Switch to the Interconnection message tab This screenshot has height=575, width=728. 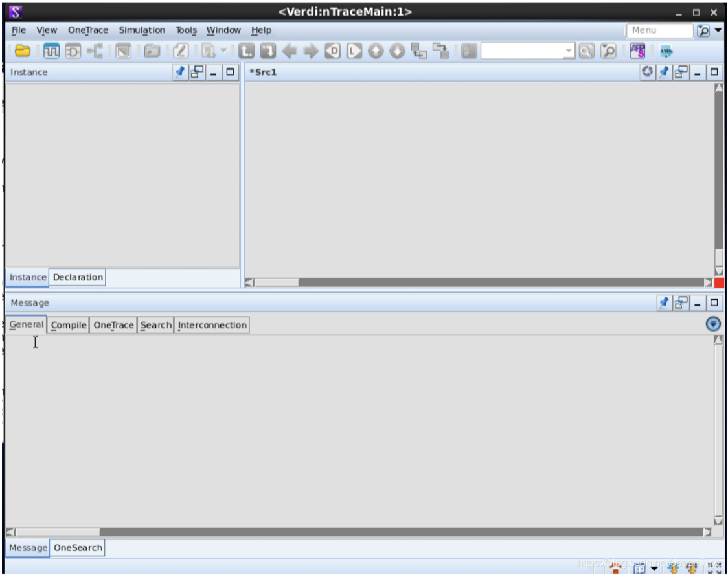[x=212, y=325]
